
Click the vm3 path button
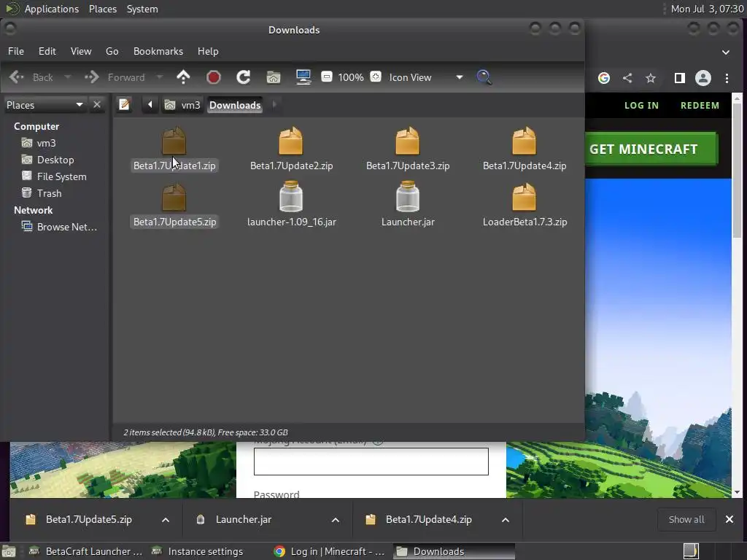click(x=182, y=105)
